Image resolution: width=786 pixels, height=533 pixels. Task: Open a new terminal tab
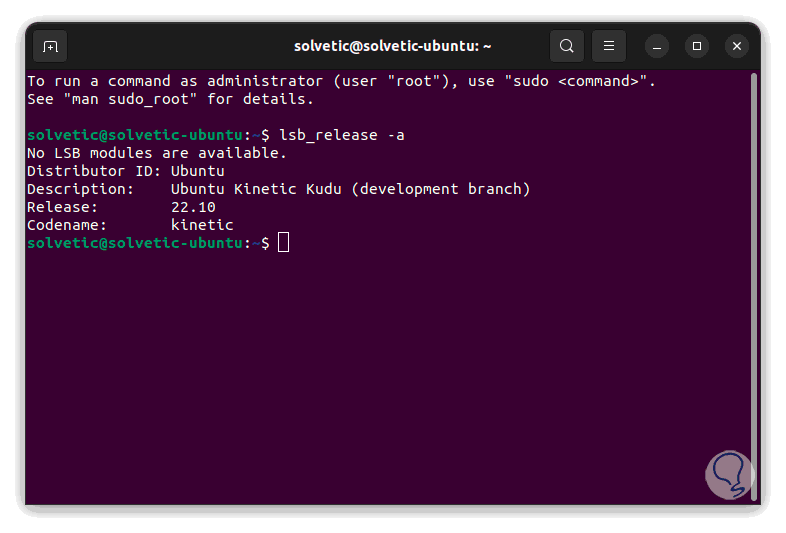click(50, 46)
